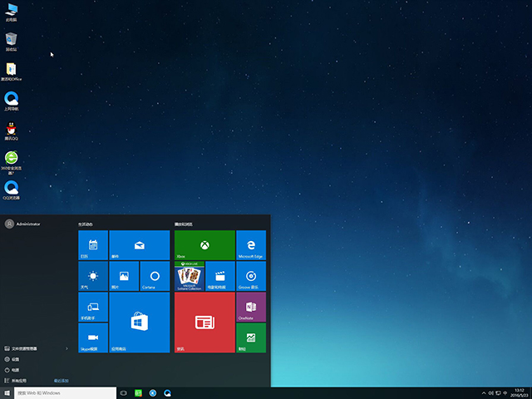This screenshot has width=532, height=399.
Task: Open the Xbox tile
Action: tap(204, 245)
